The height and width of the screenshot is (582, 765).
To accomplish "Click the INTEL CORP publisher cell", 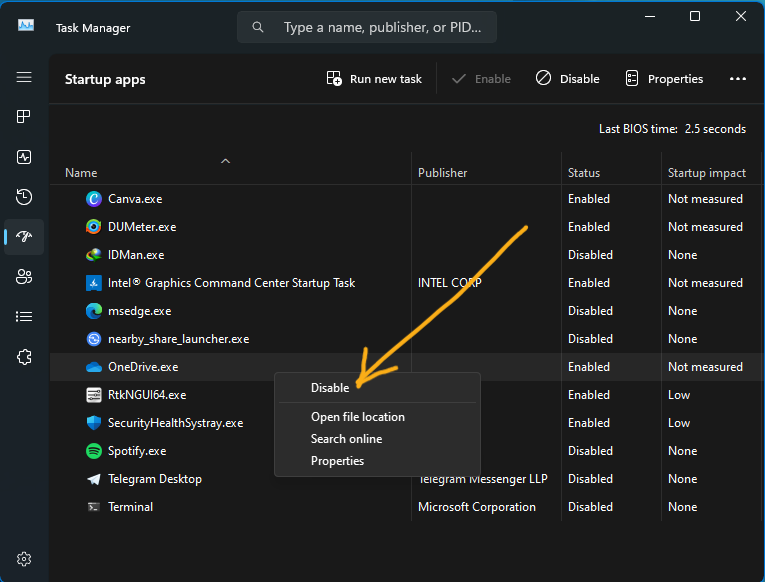I will click(x=449, y=283).
